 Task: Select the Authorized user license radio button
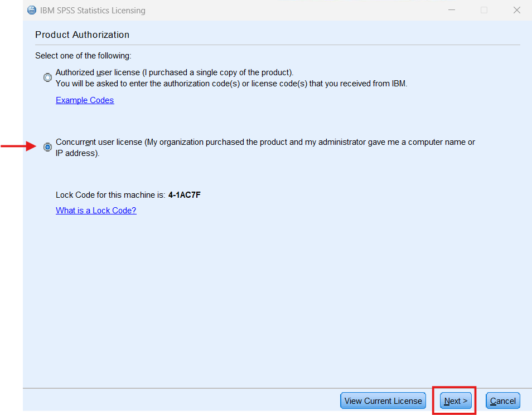point(47,77)
